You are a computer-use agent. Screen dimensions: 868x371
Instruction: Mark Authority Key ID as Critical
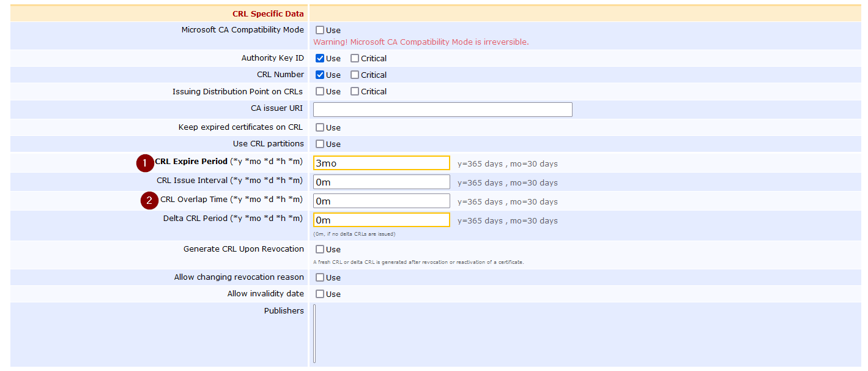[x=355, y=58]
